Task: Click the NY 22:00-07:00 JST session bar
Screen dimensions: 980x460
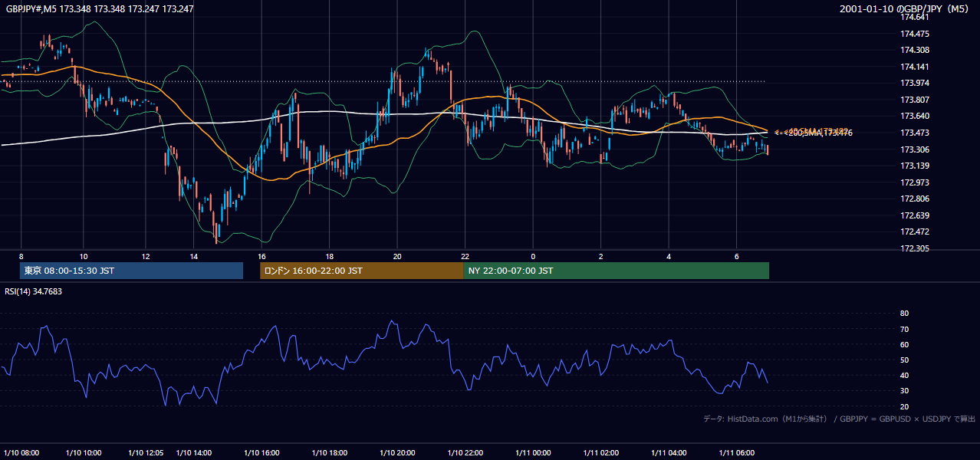Action: click(x=616, y=271)
